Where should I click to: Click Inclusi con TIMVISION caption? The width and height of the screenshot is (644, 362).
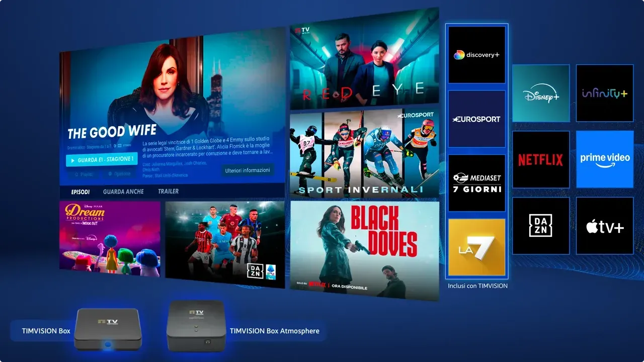pyautogui.click(x=477, y=286)
